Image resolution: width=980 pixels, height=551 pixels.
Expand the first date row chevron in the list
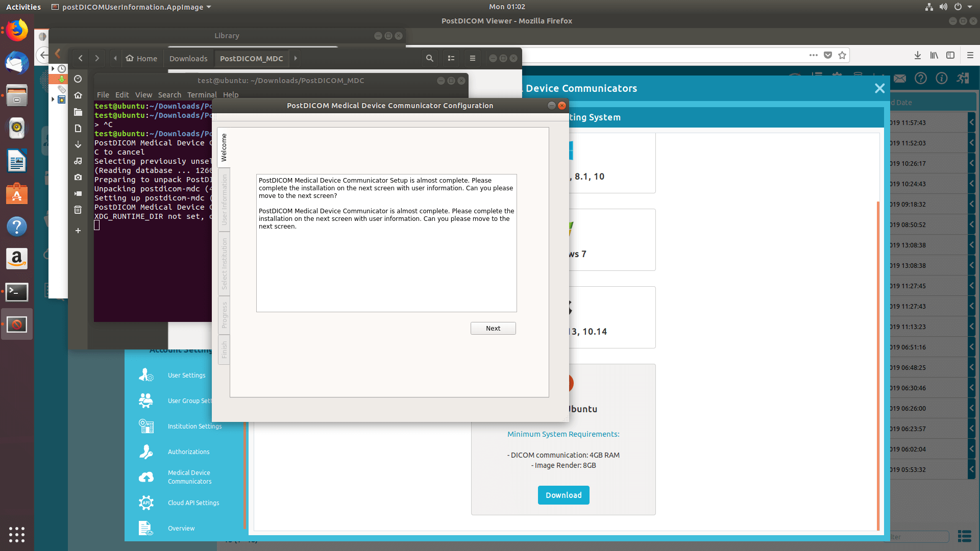tap(972, 122)
